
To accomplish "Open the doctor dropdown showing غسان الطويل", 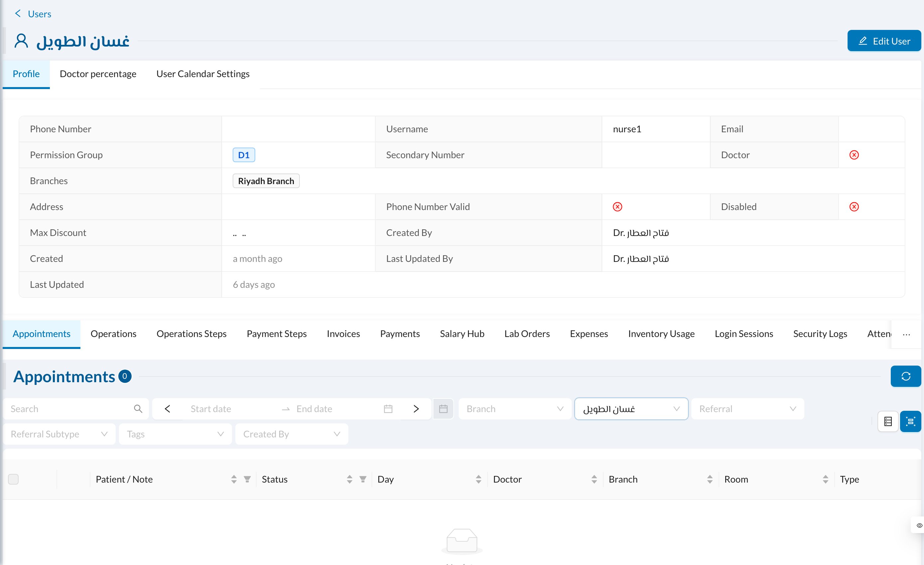I will 631,409.
